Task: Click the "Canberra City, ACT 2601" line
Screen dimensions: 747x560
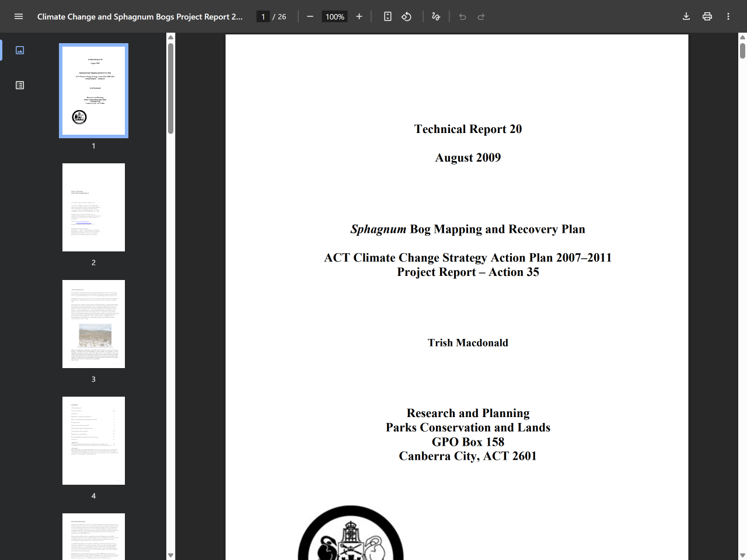Action: point(468,456)
